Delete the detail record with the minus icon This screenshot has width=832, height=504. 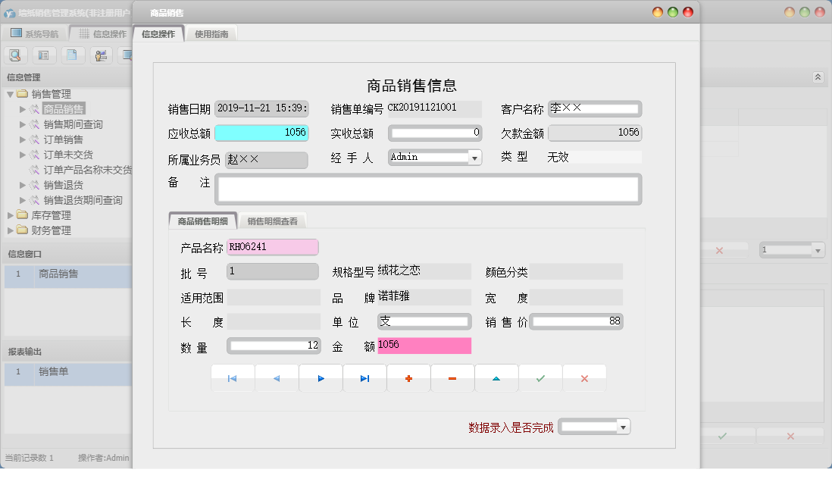(x=452, y=377)
